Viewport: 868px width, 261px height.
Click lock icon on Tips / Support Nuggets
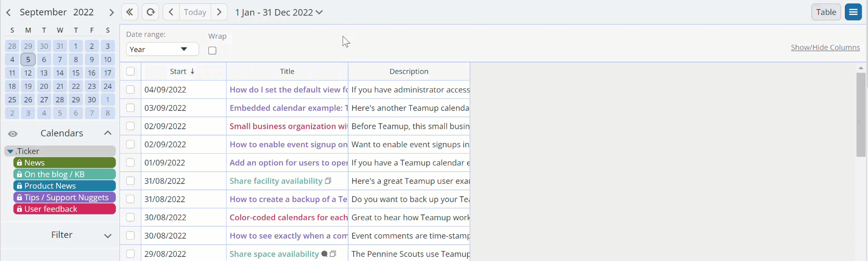tap(19, 198)
